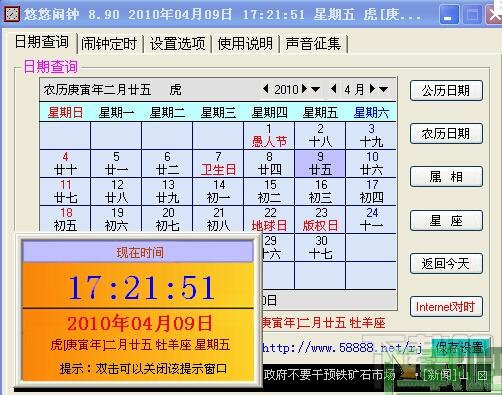Select highlighted April 9 廿五 cell

click(320, 163)
